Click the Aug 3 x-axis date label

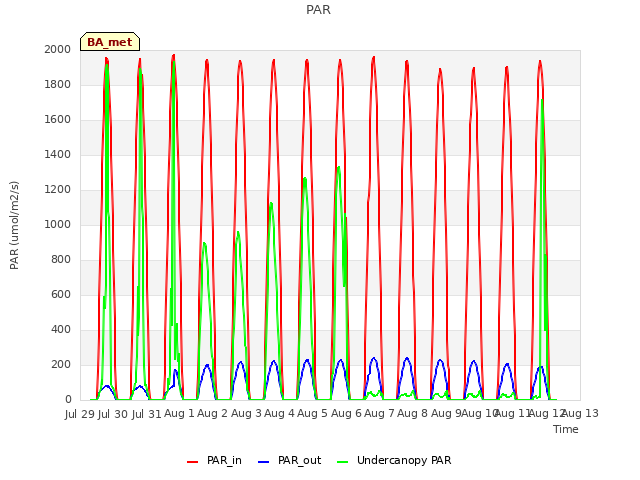click(246, 414)
